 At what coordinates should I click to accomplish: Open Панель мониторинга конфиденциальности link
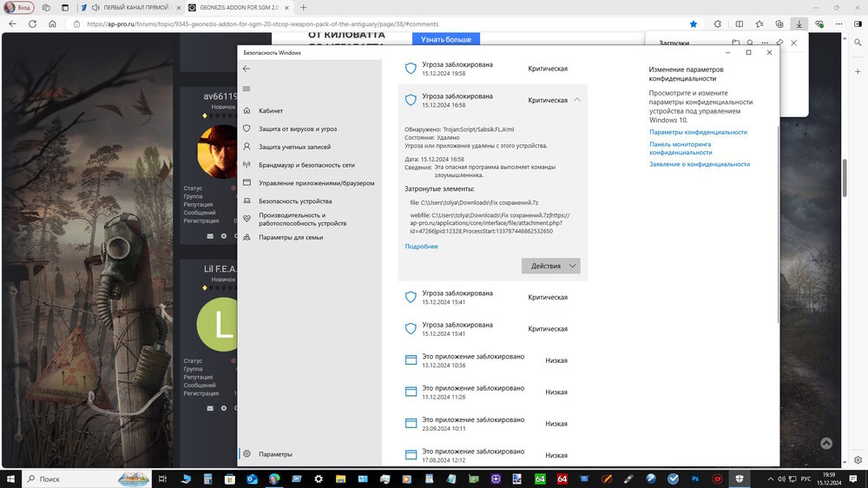point(681,148)
